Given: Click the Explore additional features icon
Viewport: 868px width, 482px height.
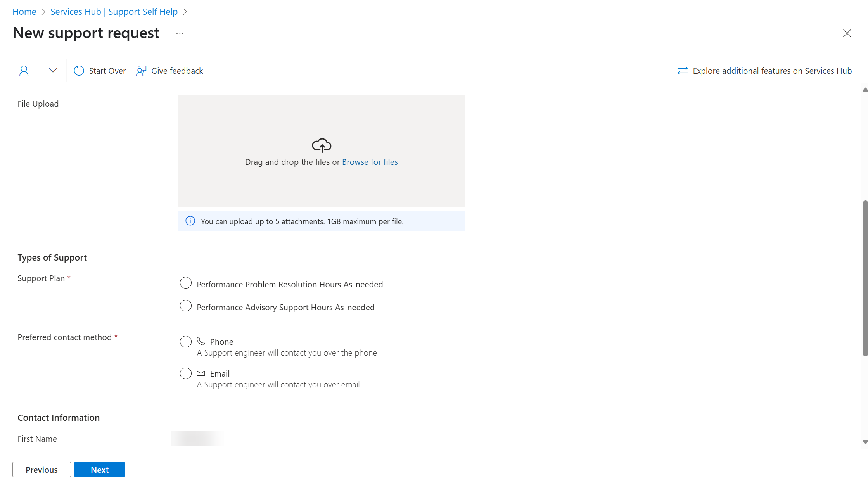Looking at the screenshot, I should (x=682, y=71).
